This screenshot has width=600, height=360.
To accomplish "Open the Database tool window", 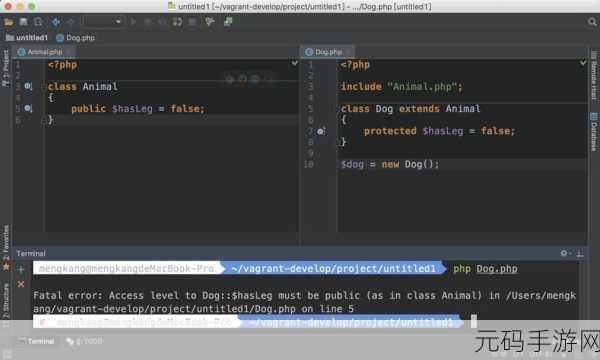I will [x=593, y=131].
